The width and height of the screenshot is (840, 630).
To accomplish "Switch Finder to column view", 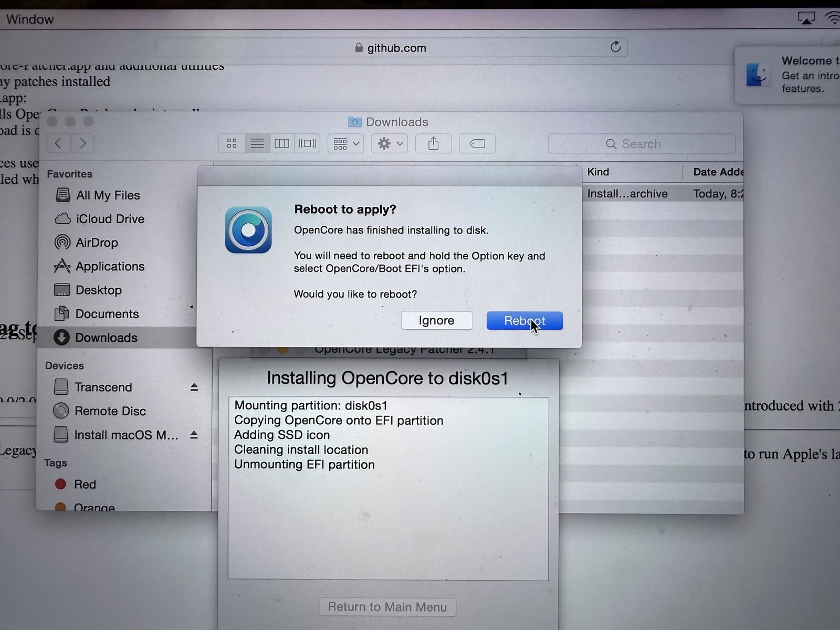I will (x=282, y=143).
